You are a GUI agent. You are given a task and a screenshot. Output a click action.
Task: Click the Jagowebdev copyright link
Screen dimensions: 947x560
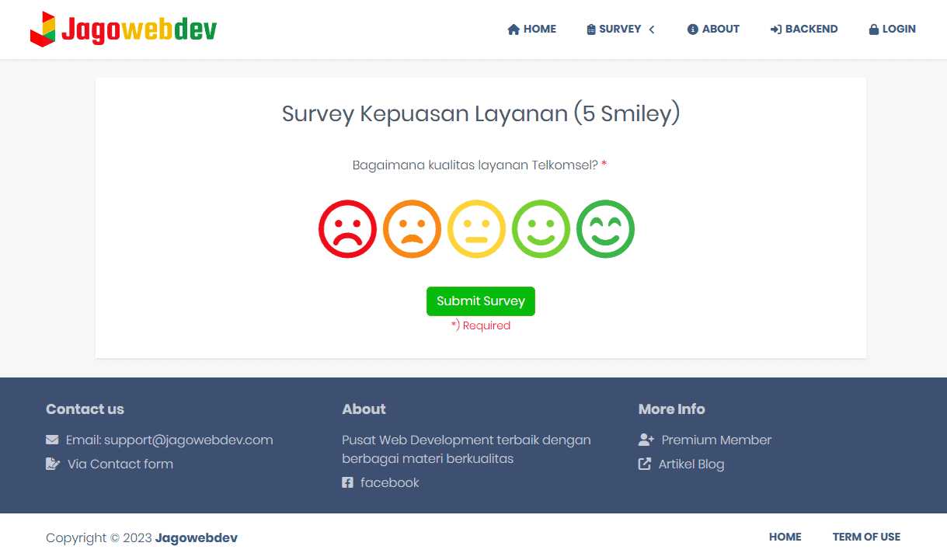(197, 537)
